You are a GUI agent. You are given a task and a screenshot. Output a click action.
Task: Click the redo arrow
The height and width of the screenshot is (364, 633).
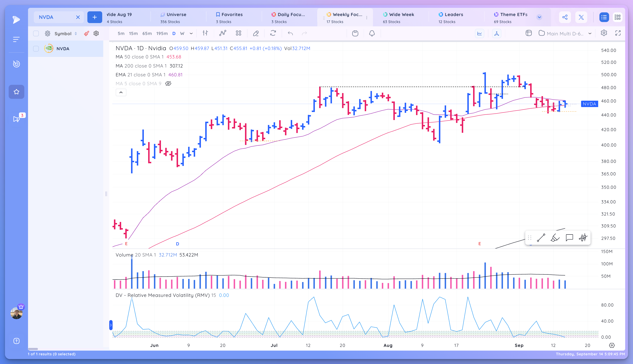click(304, 33)
